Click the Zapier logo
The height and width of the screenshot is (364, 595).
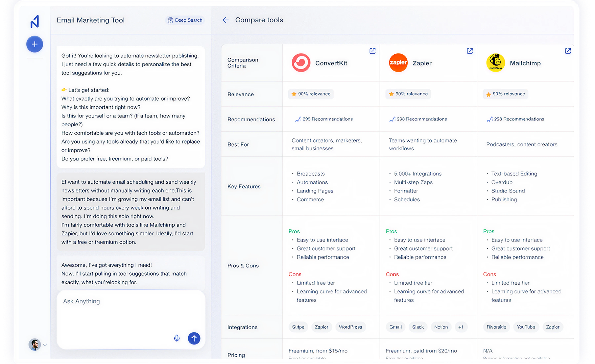click(x=398, y=63)
